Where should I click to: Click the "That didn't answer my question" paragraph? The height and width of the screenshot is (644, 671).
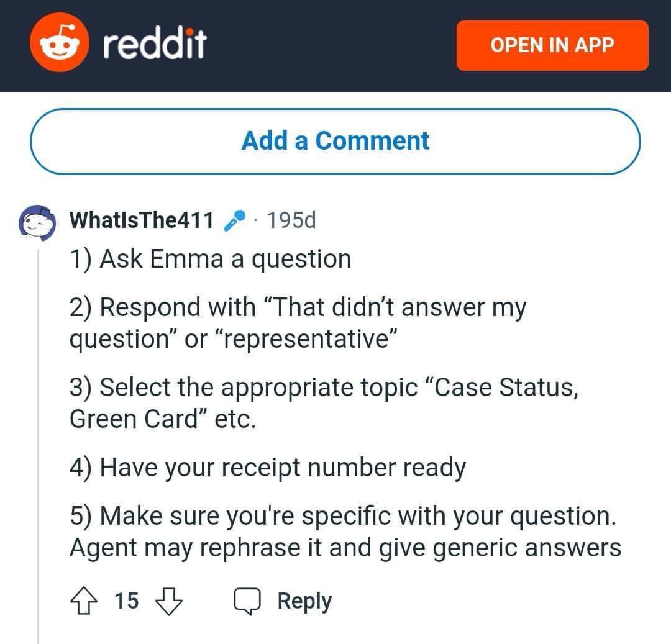298,323
